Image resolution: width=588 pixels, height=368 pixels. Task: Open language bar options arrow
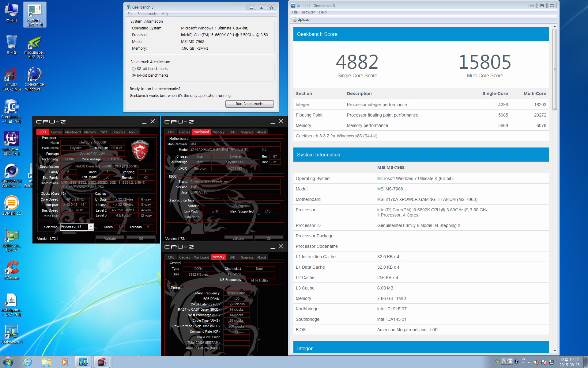[523, 363]
